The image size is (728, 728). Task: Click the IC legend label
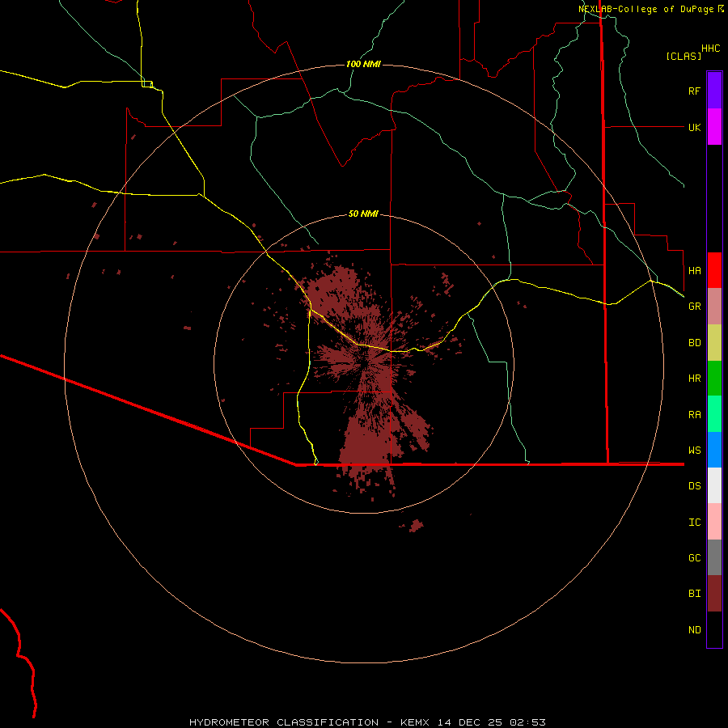[694, 523]
